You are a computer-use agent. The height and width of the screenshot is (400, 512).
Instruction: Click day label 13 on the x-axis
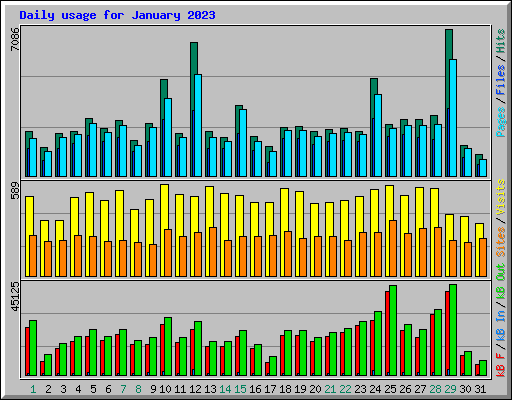[210, 389]
